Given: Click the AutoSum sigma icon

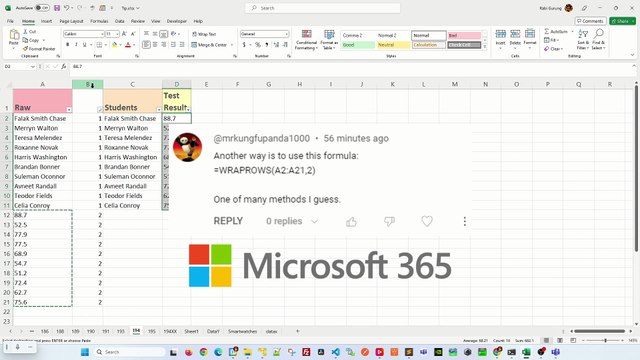Looking at the screenshot, I should (x=547, y=31).
